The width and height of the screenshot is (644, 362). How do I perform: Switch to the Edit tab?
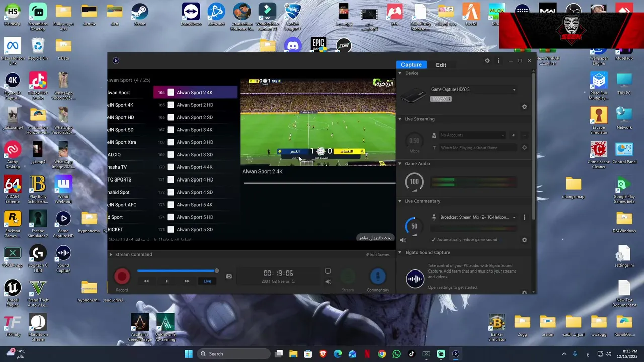click(441, 65)
